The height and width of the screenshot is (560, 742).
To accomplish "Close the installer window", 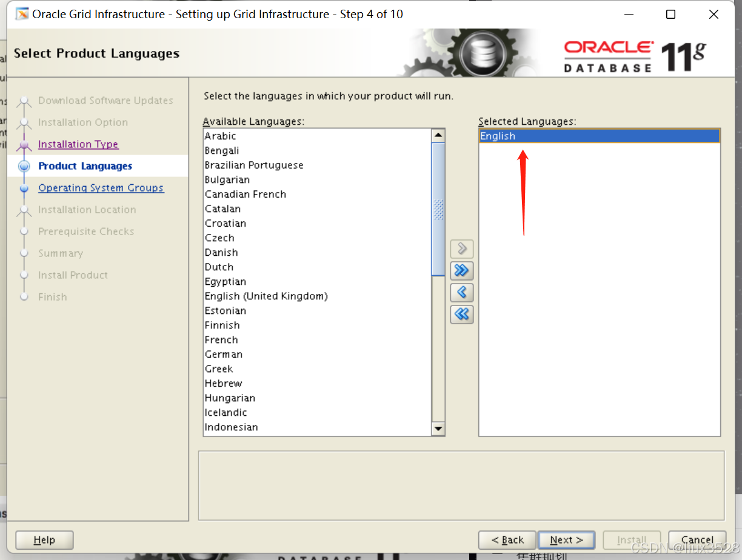I will (x=715, y=15).
